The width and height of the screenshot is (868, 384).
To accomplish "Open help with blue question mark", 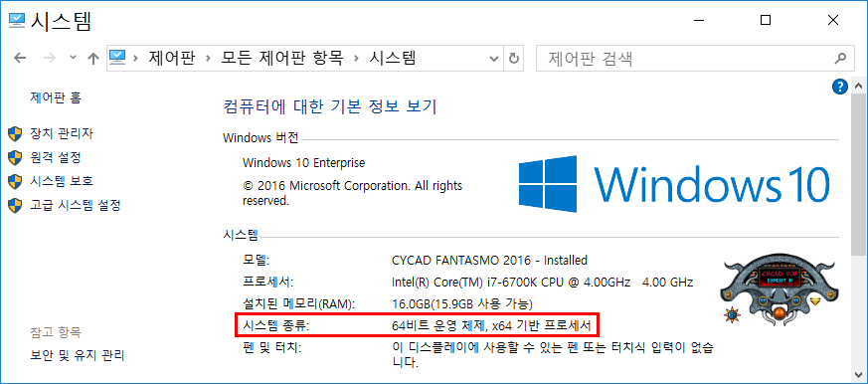I will point(840,87).
